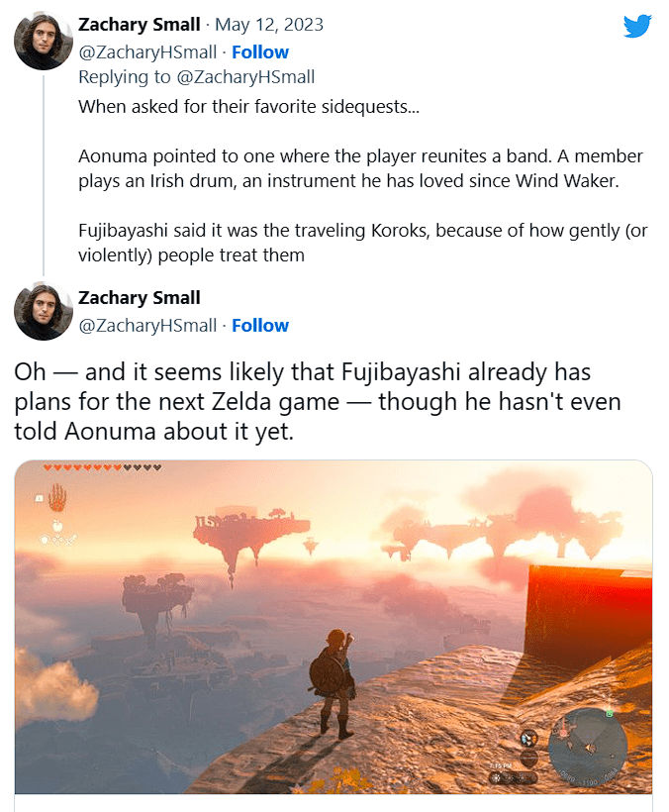Click the lower "Zachary Small" author name
The image size is (669, 812).
tap(139, 298)
